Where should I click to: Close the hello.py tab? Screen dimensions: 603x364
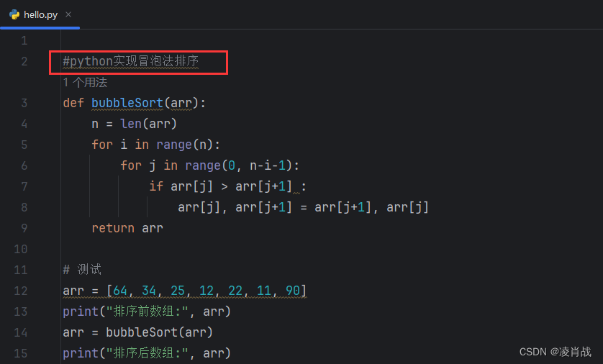pos(68,14)
